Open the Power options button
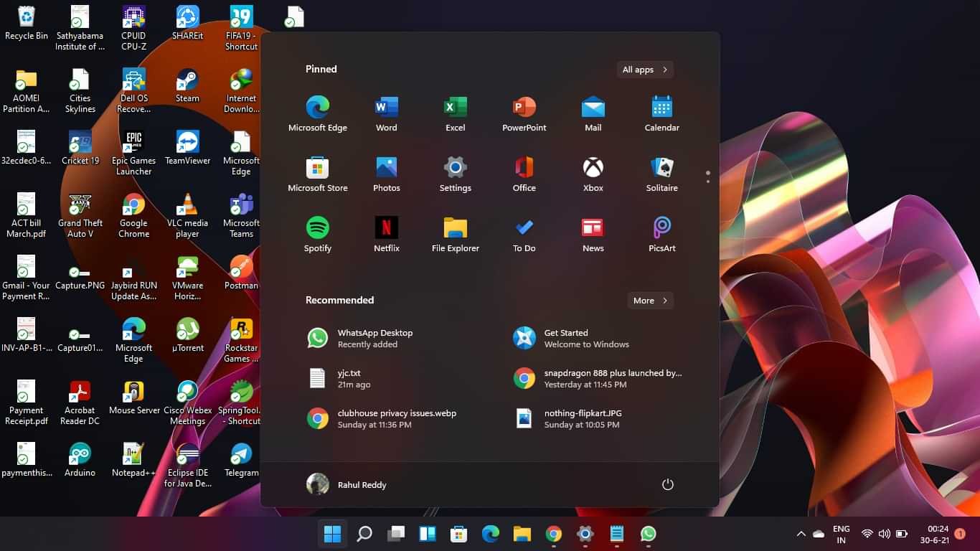Screen dimensions: 980x551 coord(667,484)
